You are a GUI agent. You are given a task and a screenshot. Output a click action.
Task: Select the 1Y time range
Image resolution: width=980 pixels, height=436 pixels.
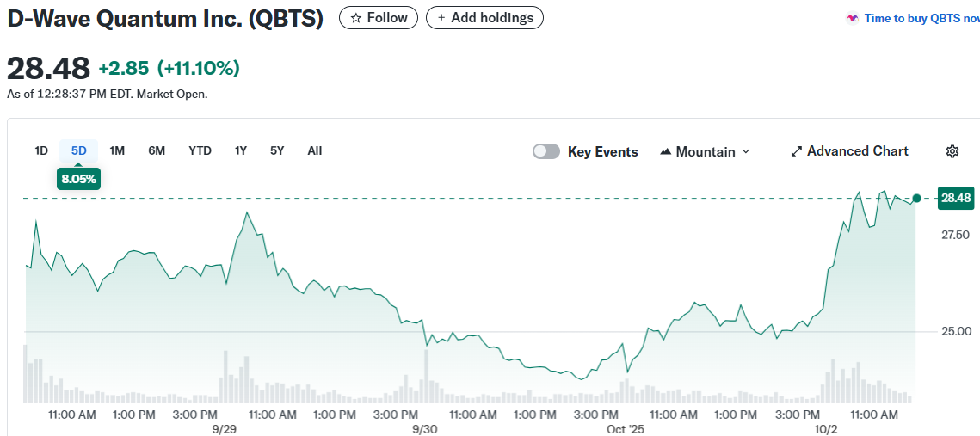click(241, 150)
